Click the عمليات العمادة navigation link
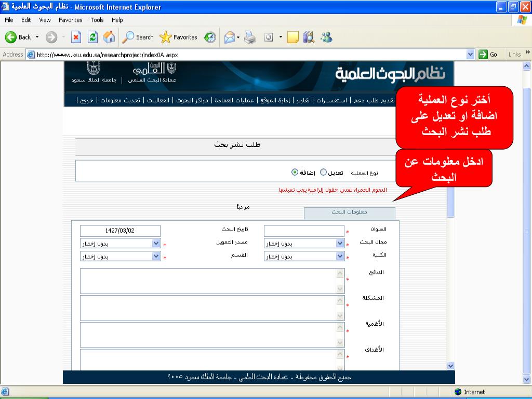 point(234,100)
